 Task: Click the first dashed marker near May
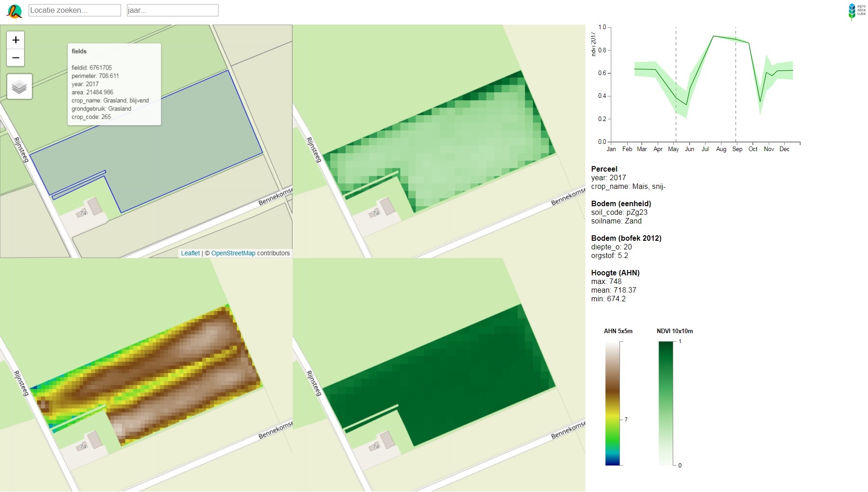(676, 84)
